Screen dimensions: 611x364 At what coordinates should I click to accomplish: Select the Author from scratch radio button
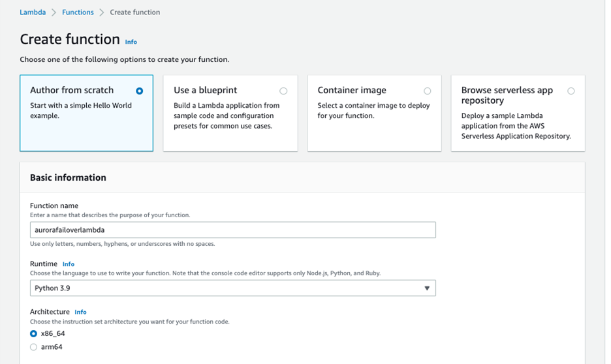coord(139,91)
